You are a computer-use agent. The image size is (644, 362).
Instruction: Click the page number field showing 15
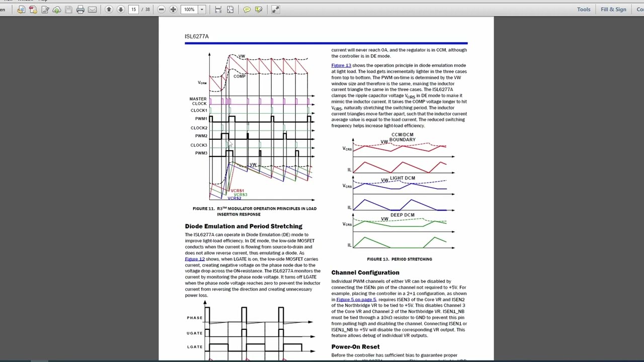[x=133, y=10]
